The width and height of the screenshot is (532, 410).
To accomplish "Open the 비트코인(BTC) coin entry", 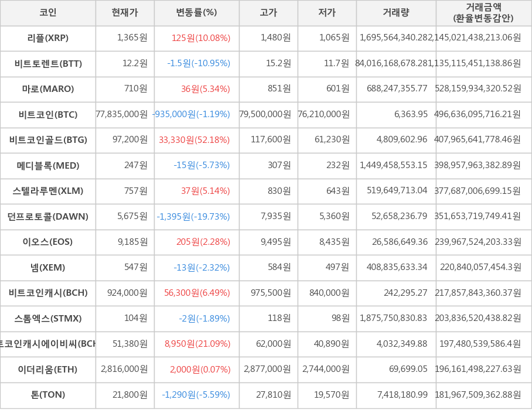I will point(48,115).
